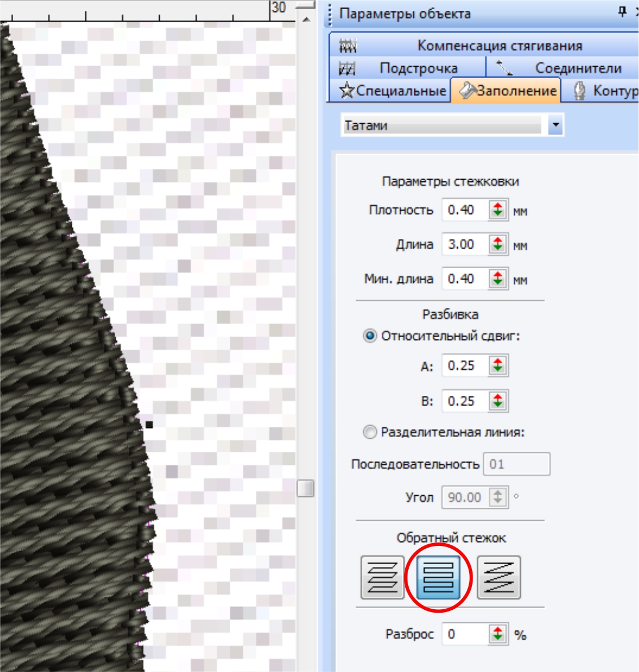This screenshot has width=639, height=672.
Task: Click the B offset spinner arrows
Action: 498,401
